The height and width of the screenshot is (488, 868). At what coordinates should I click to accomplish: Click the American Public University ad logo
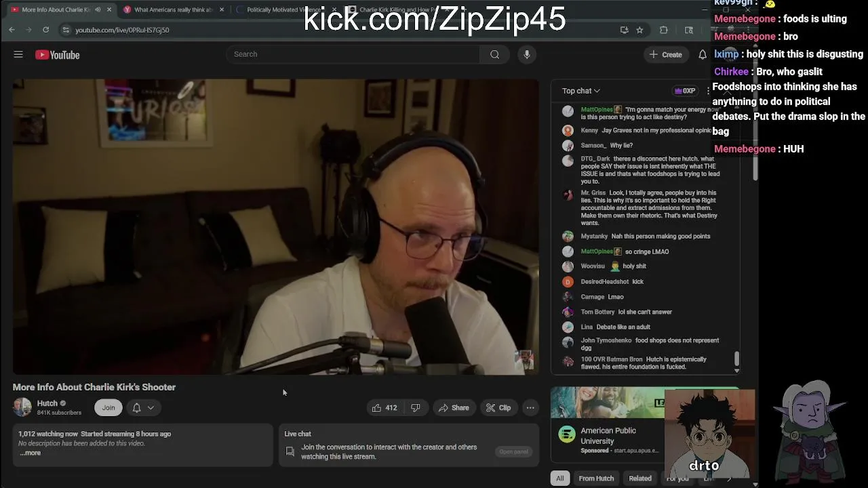pos(567,435)
